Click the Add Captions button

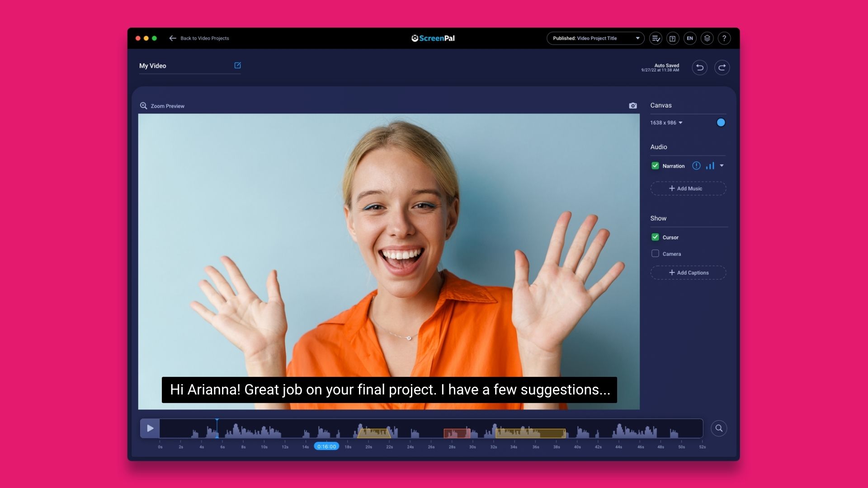tap(688, 272)
